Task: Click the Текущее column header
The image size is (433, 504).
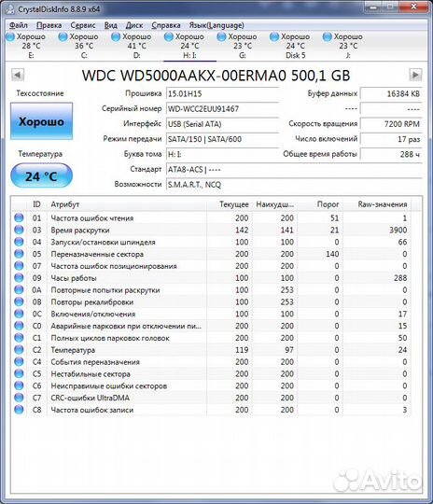Action: click(x=230, y=204)
